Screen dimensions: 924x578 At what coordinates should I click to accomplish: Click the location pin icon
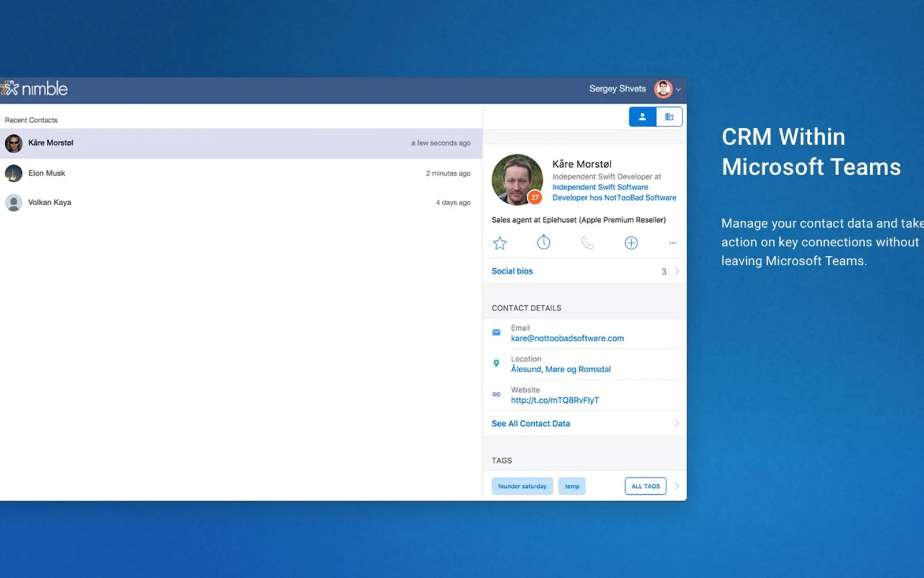[x=496, y=364]
